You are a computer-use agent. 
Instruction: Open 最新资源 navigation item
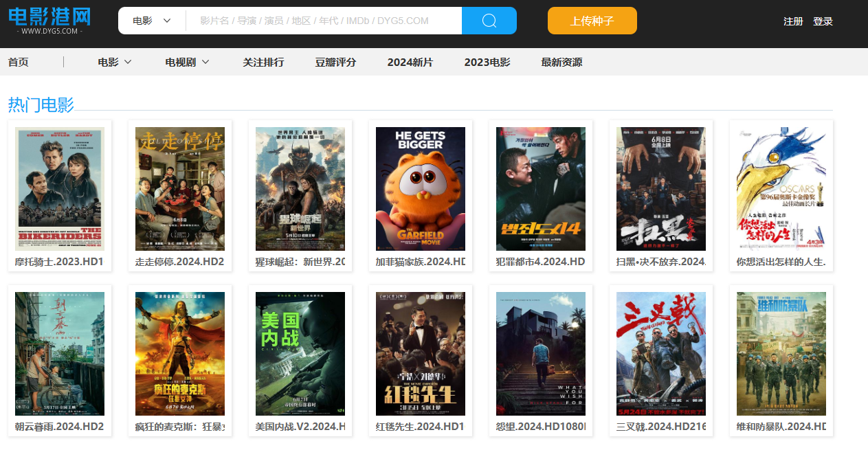click(561, 63)
